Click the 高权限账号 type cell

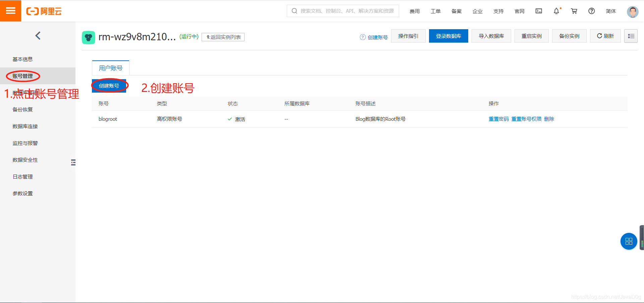tap(169, 119)
